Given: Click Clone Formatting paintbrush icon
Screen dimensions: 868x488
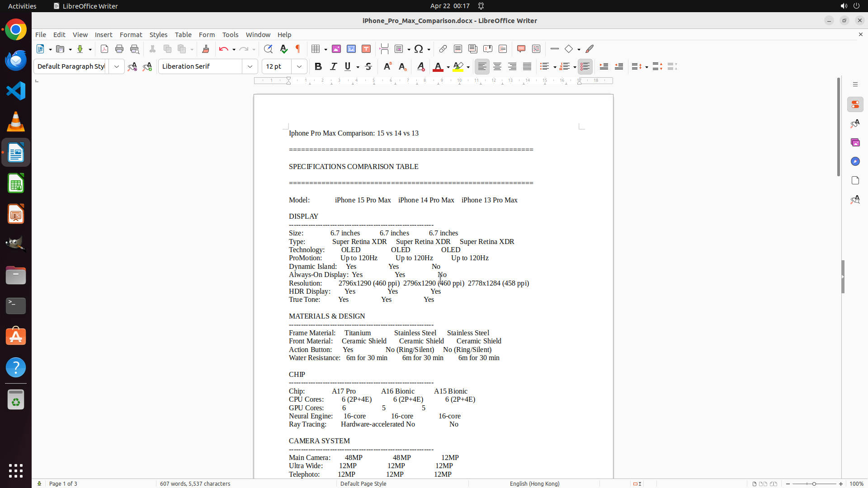Looking at the screenshot, I should (206, 49).
